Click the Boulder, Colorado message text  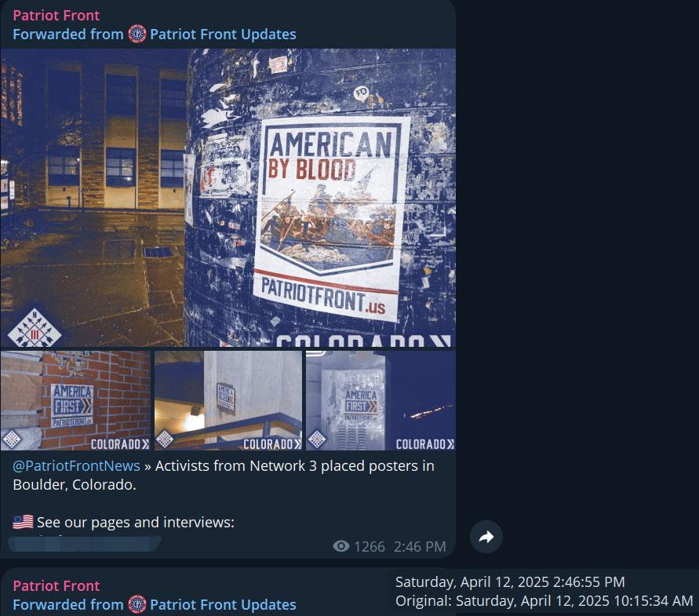pos(75,484)
